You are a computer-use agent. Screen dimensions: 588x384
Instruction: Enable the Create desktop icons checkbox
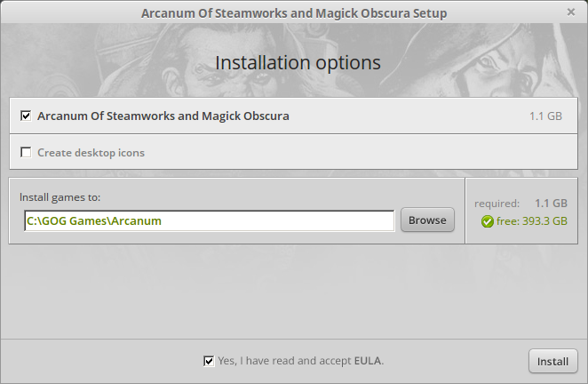point(26,152)
